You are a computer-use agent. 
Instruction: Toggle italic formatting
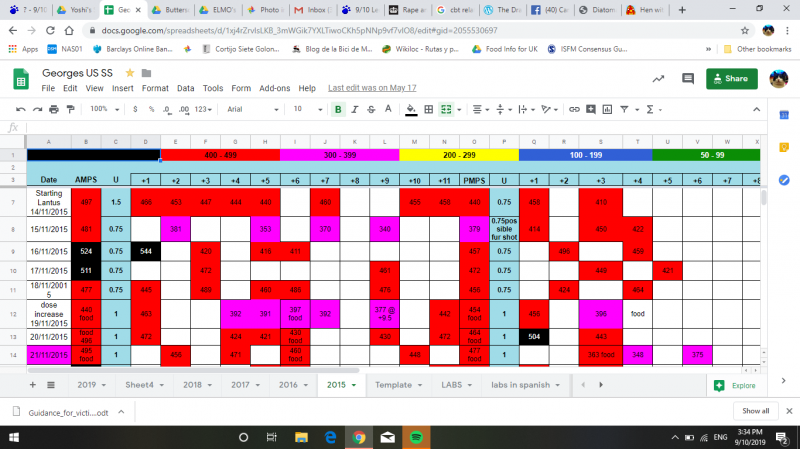tap(356, 109)
